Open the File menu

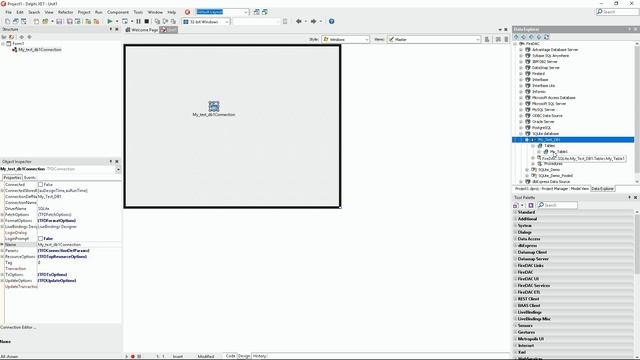(x=9, y=12)
